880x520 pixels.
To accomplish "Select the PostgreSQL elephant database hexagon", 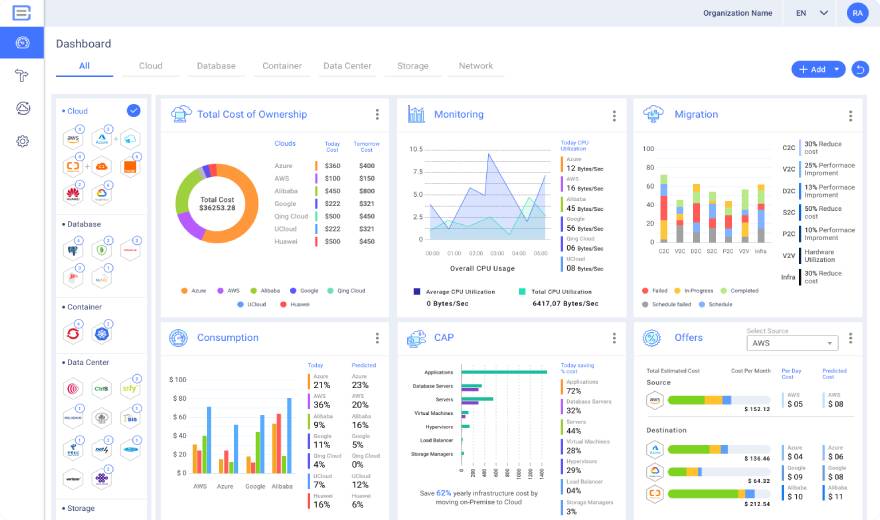I will click(x=73, y=250).
